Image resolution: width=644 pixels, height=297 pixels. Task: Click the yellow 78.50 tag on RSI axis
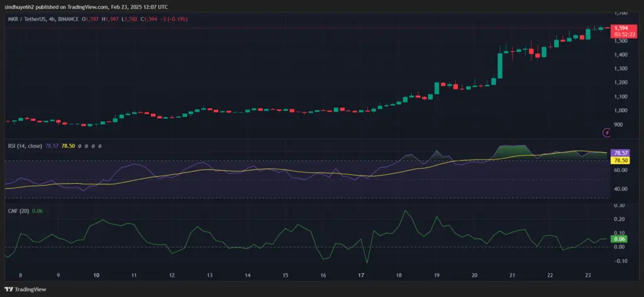point(620,159)
